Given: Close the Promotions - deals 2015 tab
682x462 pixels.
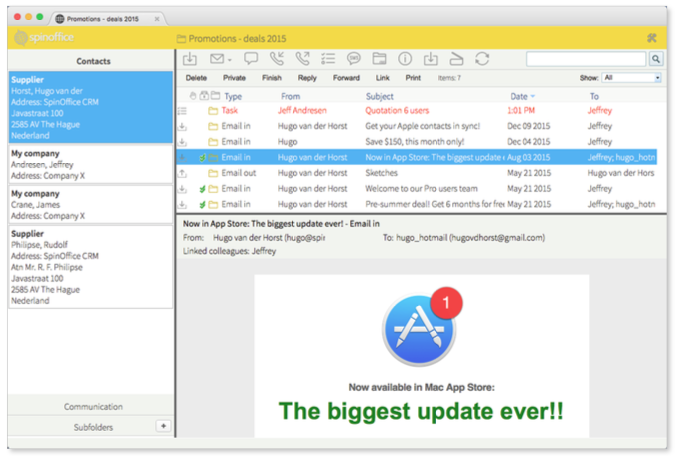Looking at the screenshot, I should 157,19.
